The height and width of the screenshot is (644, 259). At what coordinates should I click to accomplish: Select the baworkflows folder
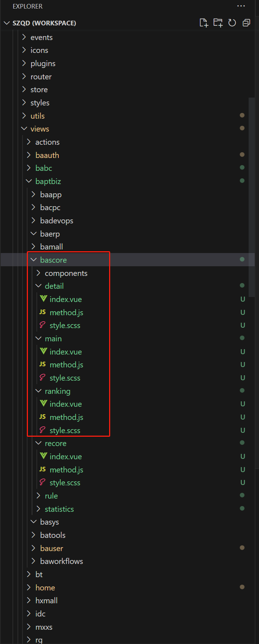click(x=62, y=561)
